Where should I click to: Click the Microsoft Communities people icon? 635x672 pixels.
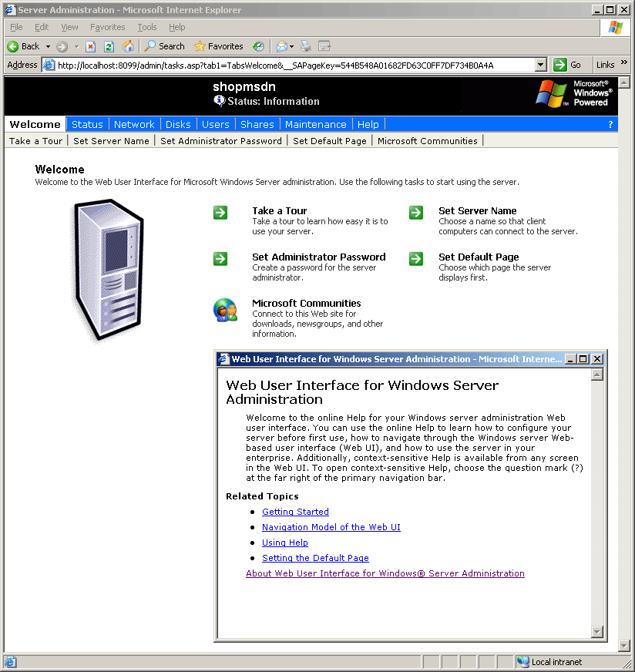coord(225,310)
